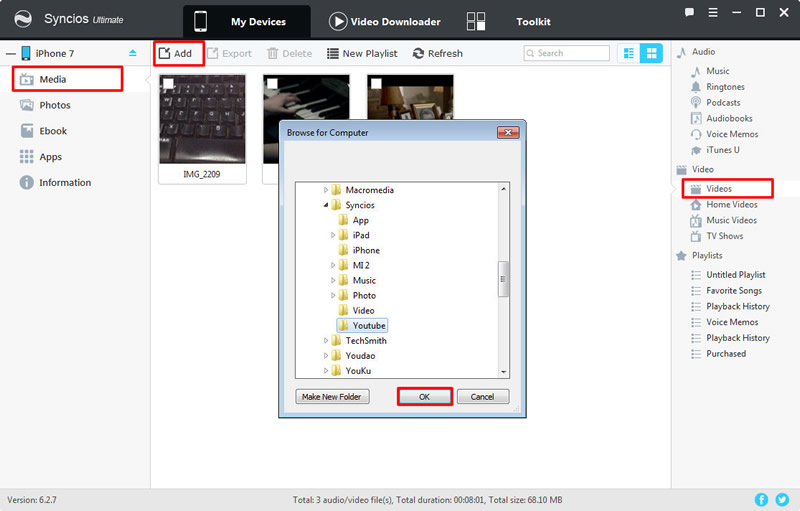Screen dimensions: 800x511
Task: Open Music under Audio
Action: [x=717, y=71]
